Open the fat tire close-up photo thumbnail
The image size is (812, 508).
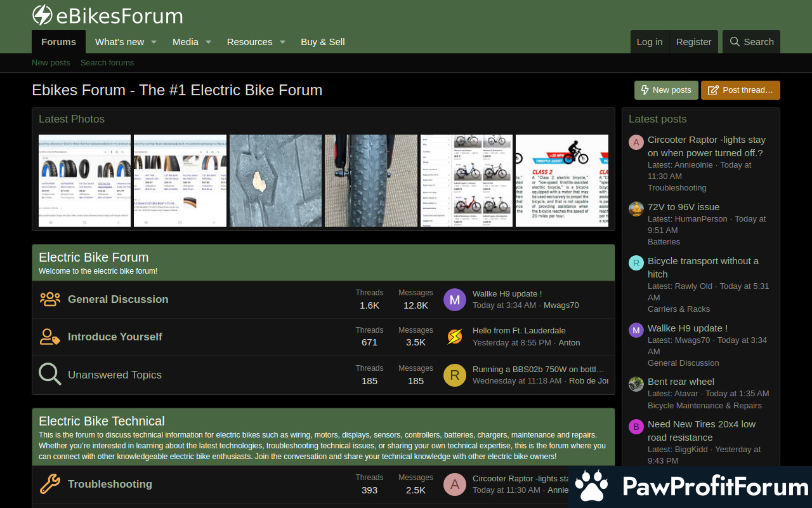coord(371,180)
